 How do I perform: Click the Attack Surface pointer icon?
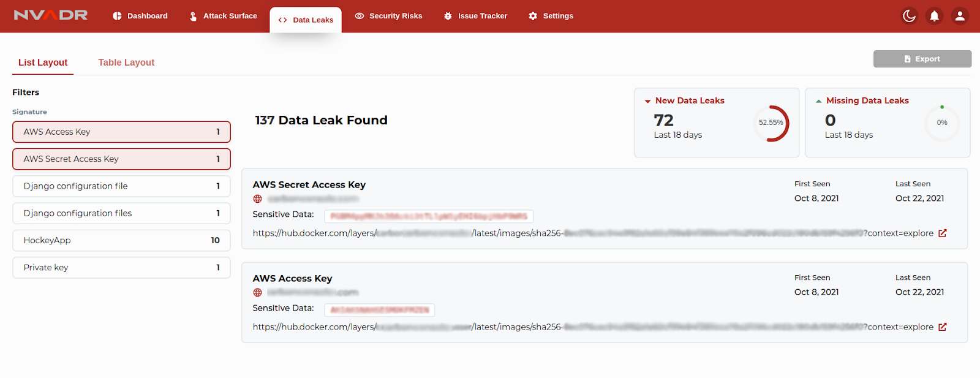[x=193, y=16]
